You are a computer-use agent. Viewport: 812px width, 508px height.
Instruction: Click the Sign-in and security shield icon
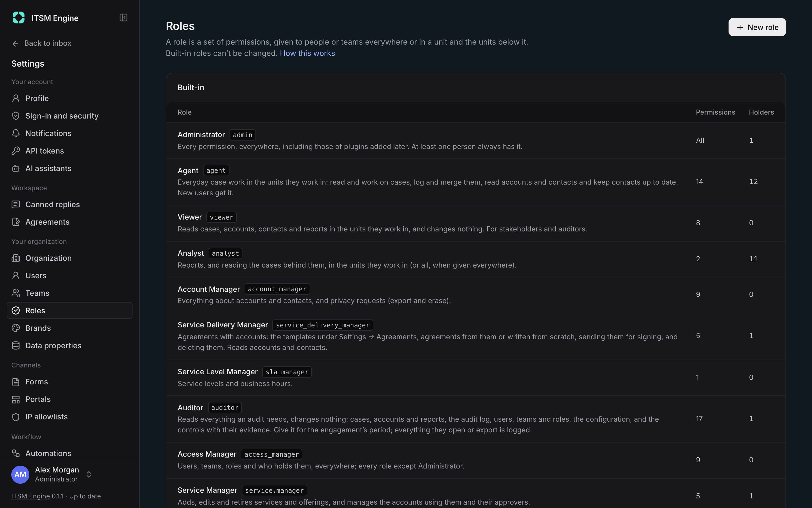click(x=16, y=116)
